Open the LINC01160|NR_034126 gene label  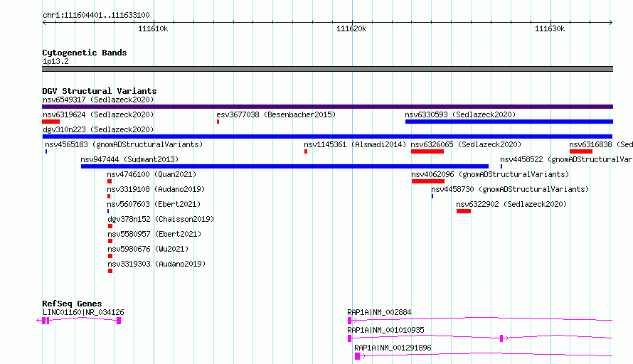pos(83,312)
